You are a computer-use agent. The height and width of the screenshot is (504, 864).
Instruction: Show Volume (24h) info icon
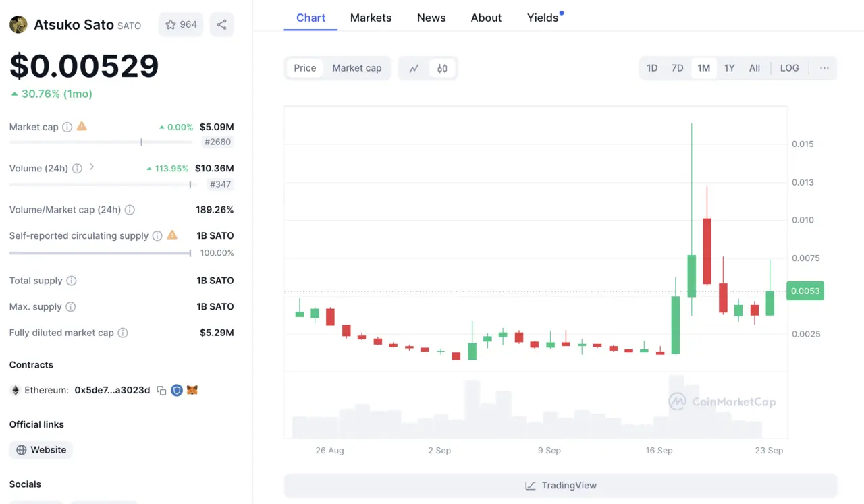(77, 169)
